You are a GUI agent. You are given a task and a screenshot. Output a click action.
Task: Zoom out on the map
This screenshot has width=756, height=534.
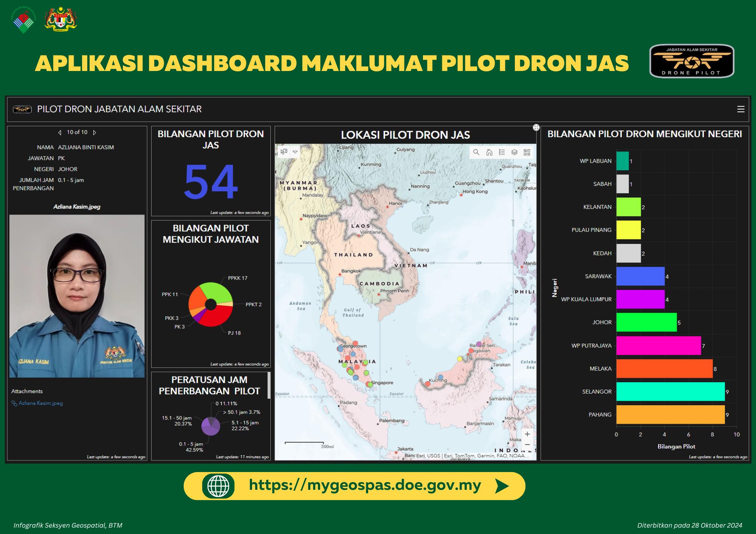point(527,445)
